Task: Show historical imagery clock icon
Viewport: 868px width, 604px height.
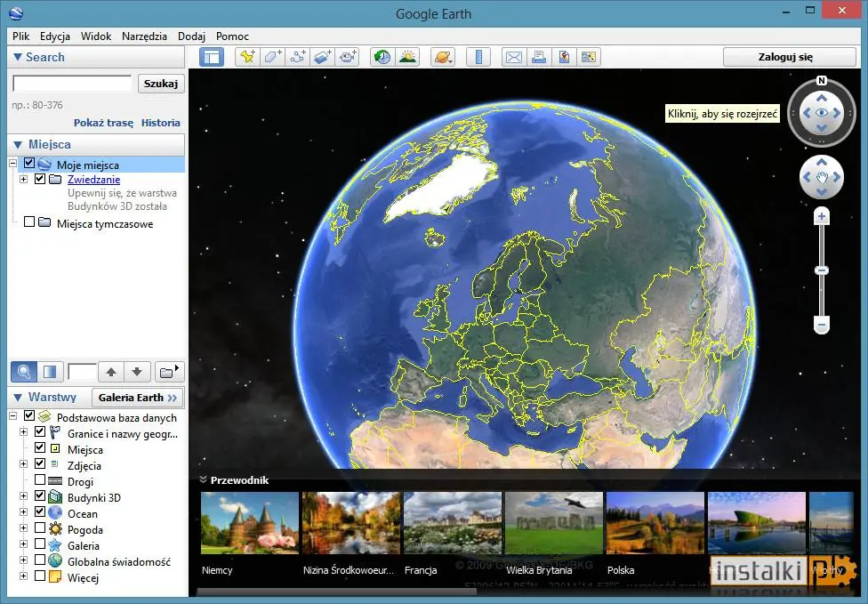Action: tap(382, 57)
